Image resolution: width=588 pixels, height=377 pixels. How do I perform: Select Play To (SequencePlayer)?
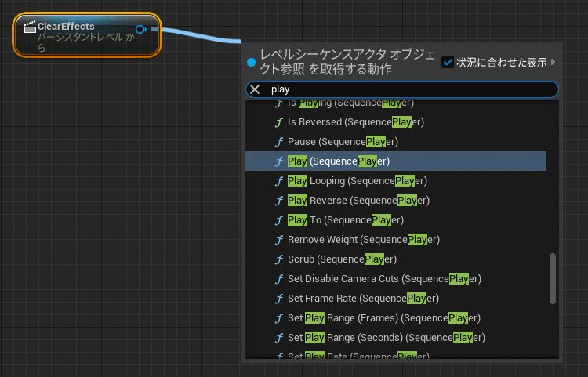[396, 220]
